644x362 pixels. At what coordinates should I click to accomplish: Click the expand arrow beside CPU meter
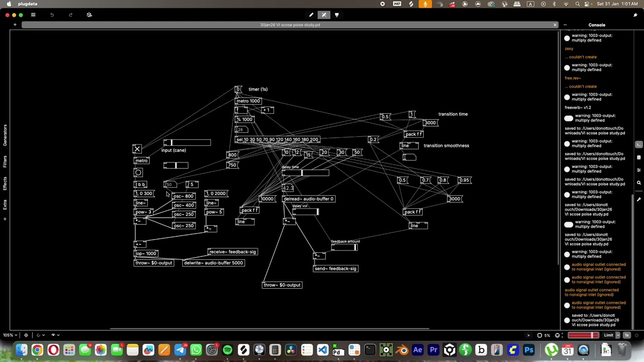coord(528,335)
